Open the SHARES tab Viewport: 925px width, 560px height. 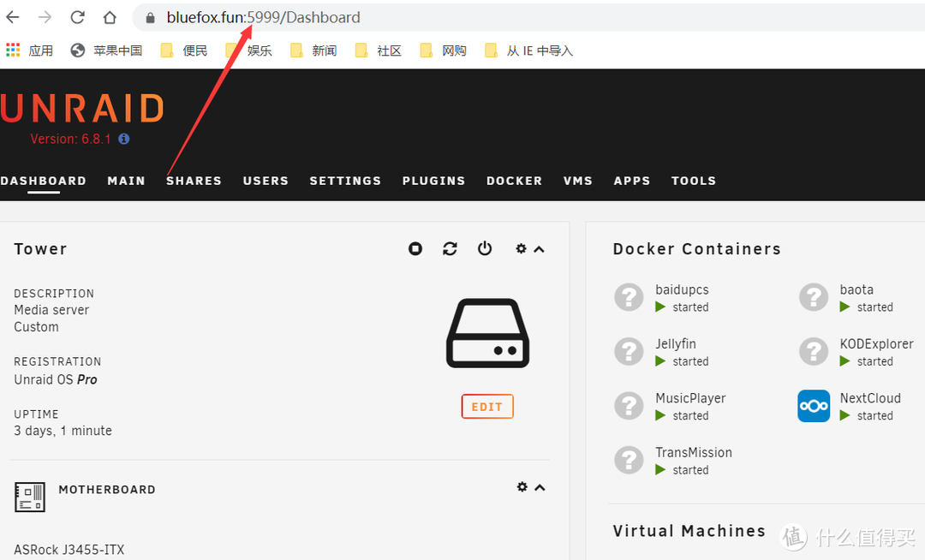194,181
